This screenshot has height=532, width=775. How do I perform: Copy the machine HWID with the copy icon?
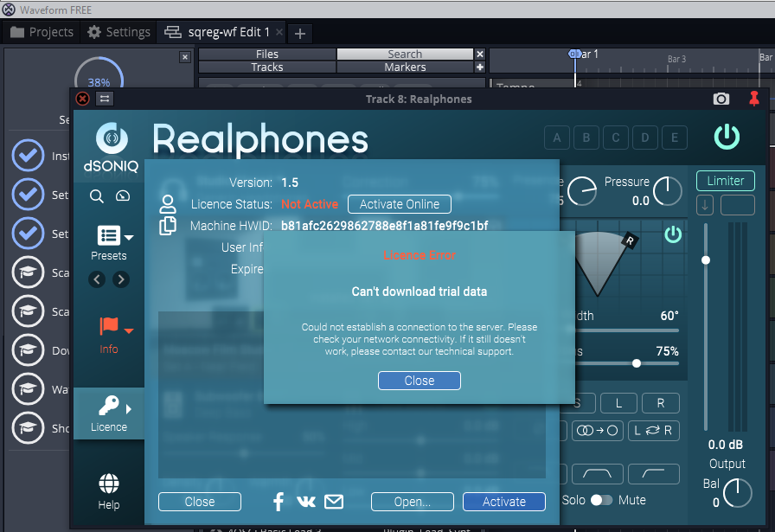(x=168, y=226)
